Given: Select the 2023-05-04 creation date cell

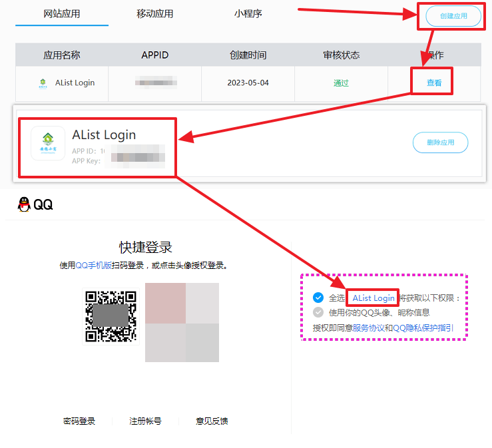Looking at the screenshot, I should click(248, 83).
